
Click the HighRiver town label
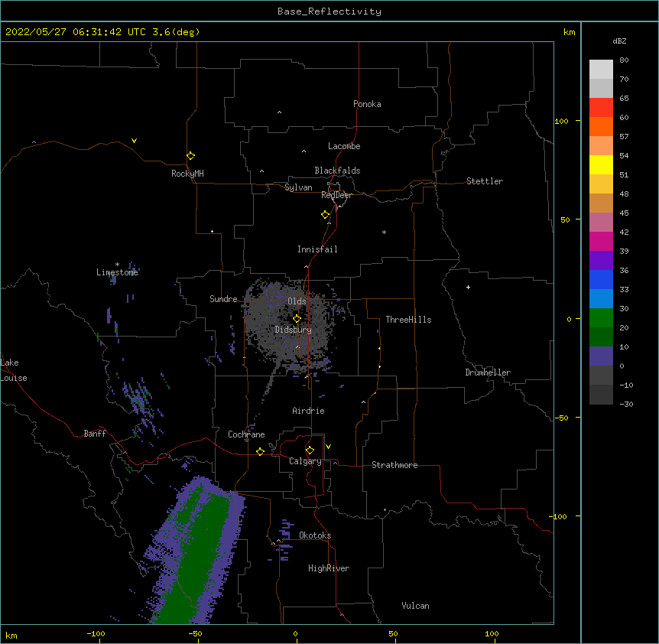tap(329, 568)
